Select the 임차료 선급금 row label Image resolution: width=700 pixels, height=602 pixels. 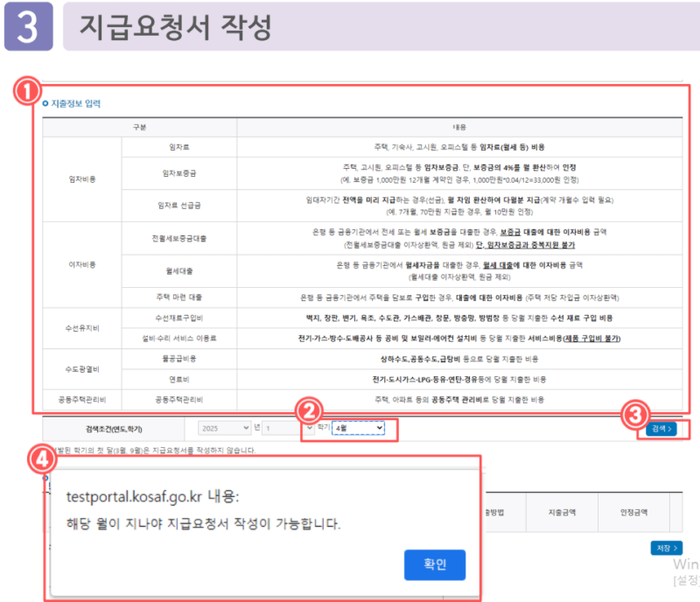[179, 206]
